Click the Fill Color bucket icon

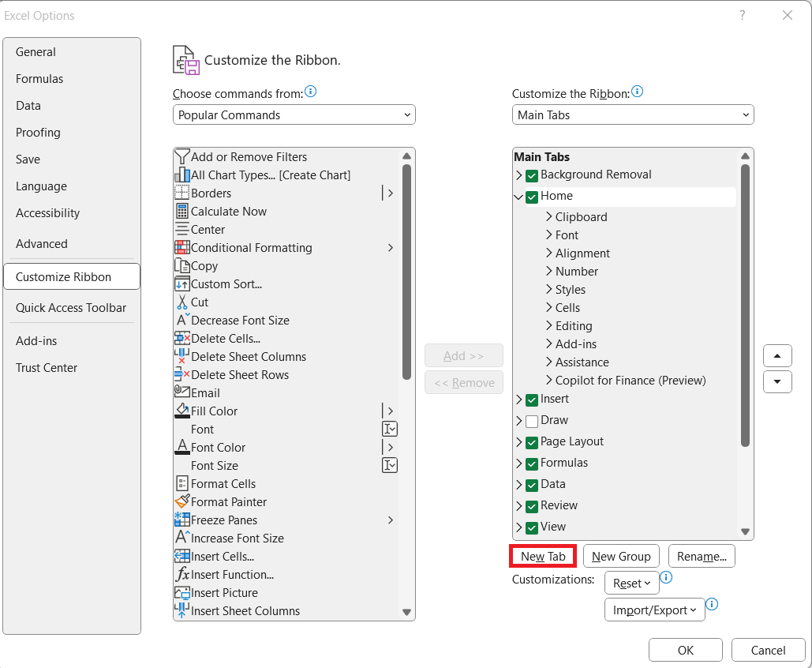pyautogui.click(x=181, y=411)
